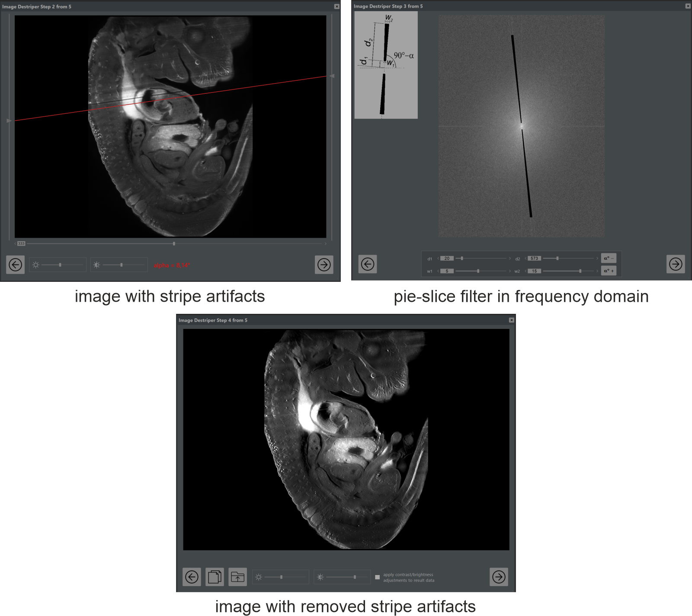Click the alpha plus angle button
The image size is (692, 616).
(609, 271)
